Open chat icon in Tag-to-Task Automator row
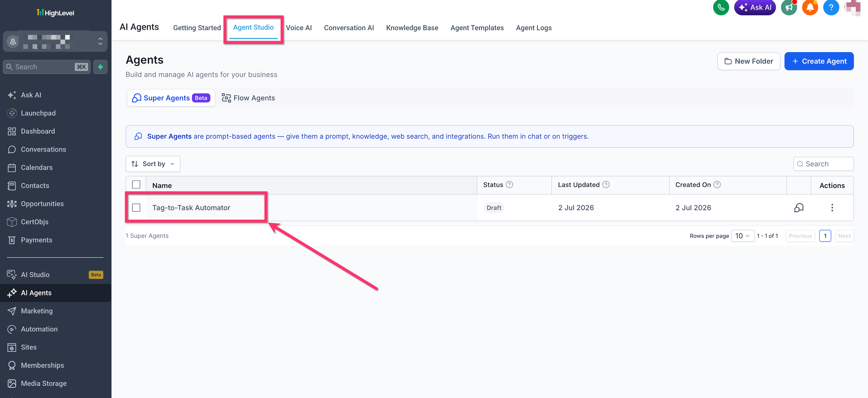The width and height of the screenshot is (868, 398). pos(799,207)
